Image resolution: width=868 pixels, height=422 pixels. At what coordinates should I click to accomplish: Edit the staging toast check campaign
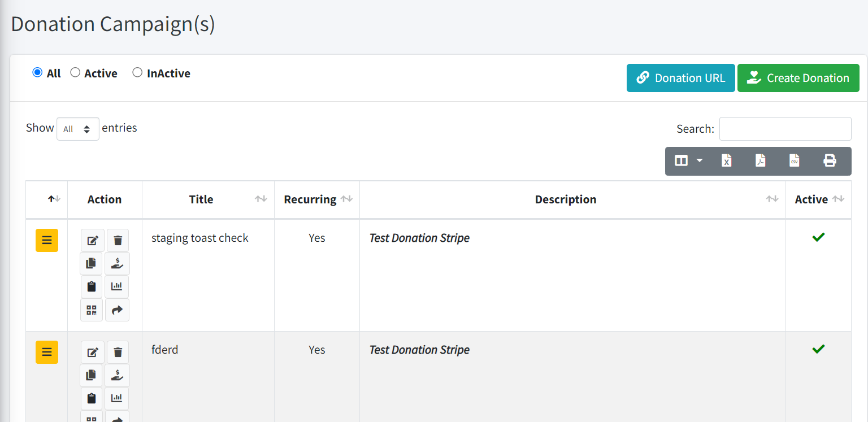(93, 241)
